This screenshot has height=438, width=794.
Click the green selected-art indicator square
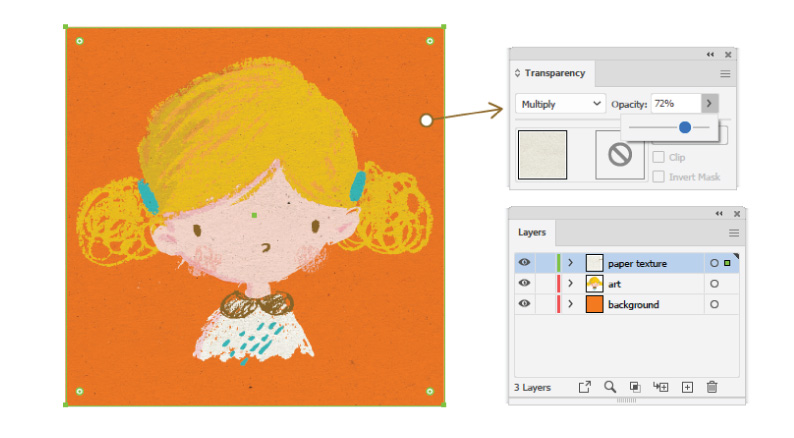727,263
